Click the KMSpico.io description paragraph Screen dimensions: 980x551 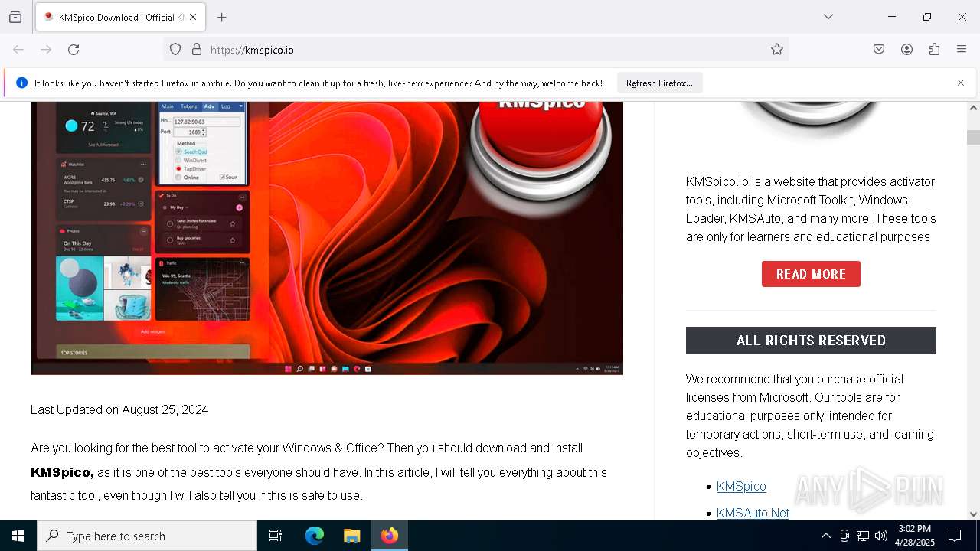pos(811,210)
